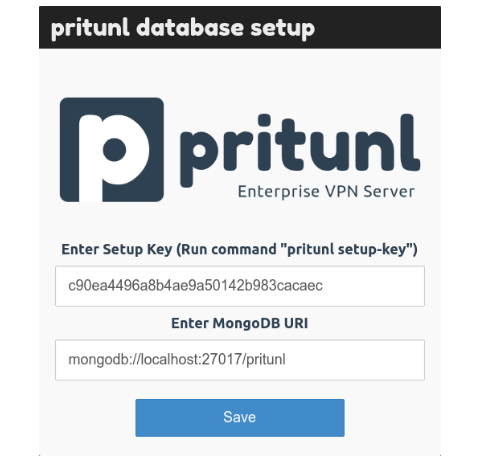Click the Enterprise VPN Server tagline
Viewport: 488px width, 476px height.
click(x=326, y=192)
